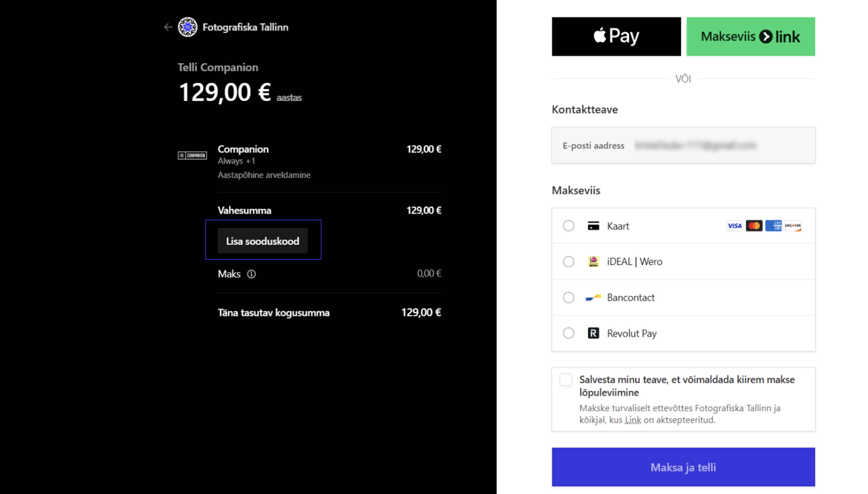
Task: Click the Maksa ja telli button
Action: point(683,467)
